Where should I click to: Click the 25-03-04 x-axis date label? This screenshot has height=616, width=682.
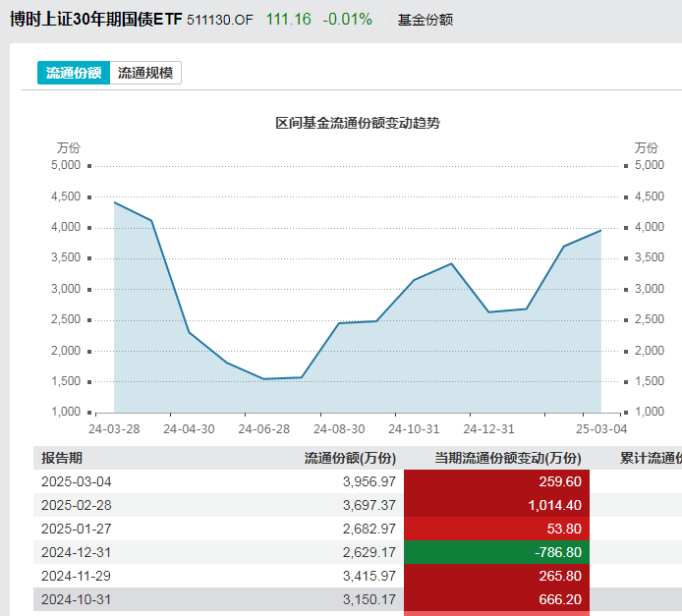pyautogui.click(x=601, y=429)
